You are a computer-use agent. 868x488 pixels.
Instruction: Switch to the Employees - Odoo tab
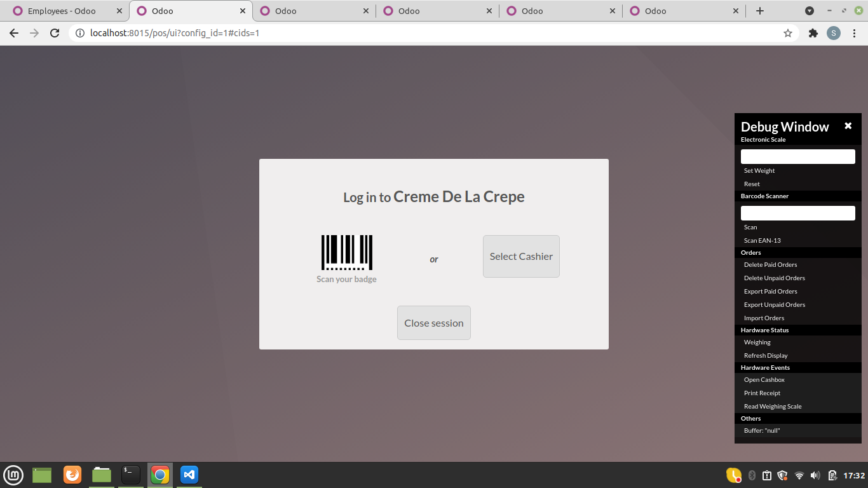coord(60,10)
